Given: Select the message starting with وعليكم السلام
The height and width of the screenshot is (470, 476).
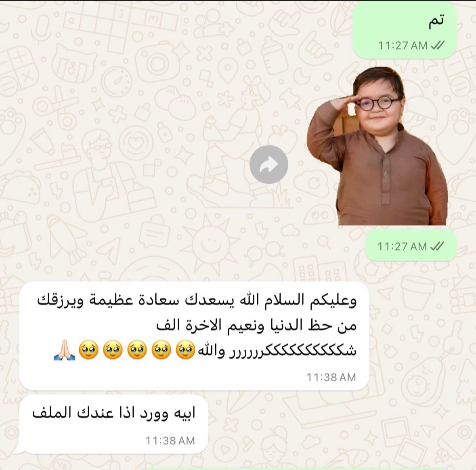Looking at the screenshot, I should (194, 336).
